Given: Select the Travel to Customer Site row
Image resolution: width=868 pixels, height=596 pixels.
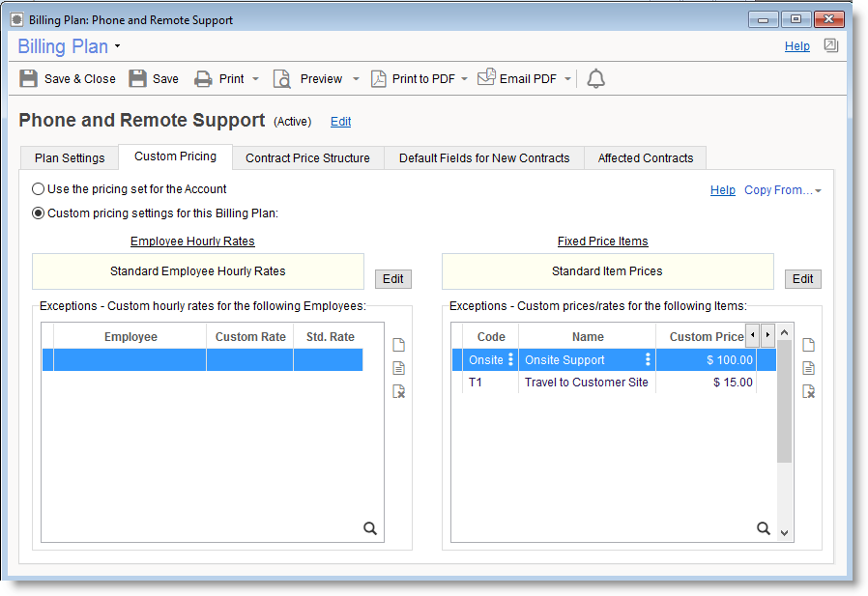Looking at the screenshot, I should [586, 383].
